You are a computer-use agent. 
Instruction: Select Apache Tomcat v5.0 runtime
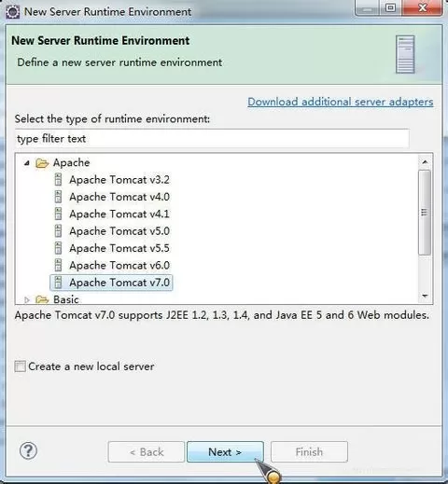coord(119,231)
